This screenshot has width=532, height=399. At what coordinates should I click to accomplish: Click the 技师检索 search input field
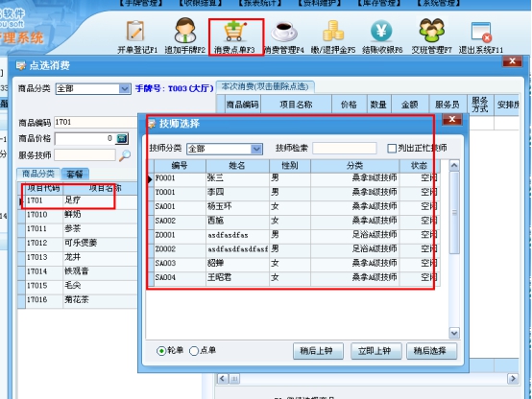[344, 148]
